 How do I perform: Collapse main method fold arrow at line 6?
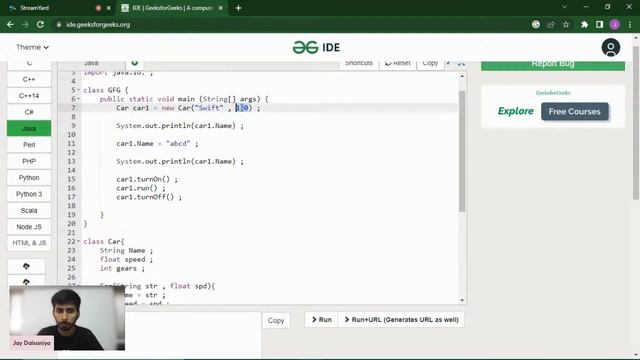click(x=78, y=99)
